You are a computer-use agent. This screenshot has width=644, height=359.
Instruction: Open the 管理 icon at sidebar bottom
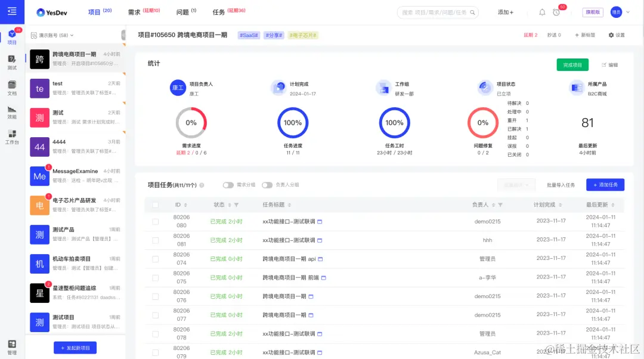(12, 345)
